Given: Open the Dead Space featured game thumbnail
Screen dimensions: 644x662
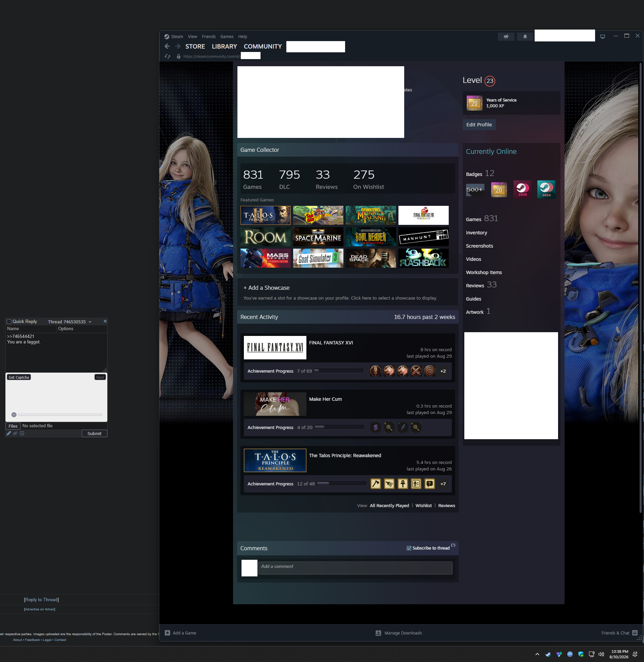Looking at the screenshot, I should click(x=371, y=258).
